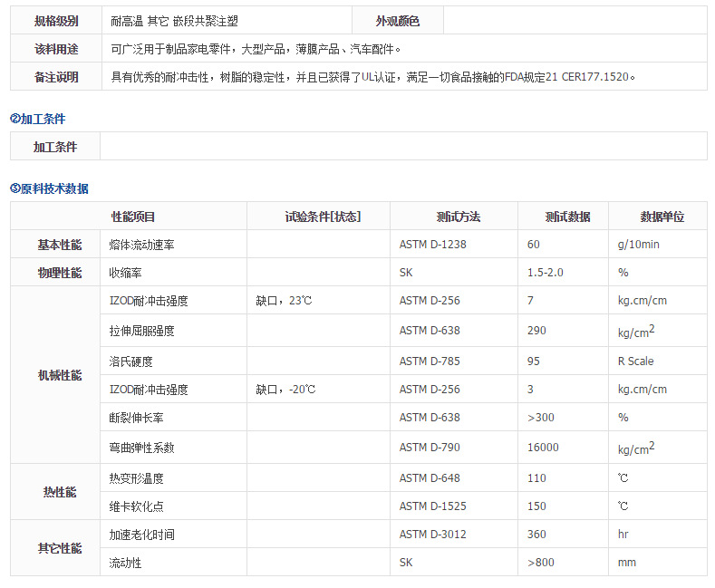
Task: Select the 弯曲弹性系数 property cell
Action: [174, 448]
